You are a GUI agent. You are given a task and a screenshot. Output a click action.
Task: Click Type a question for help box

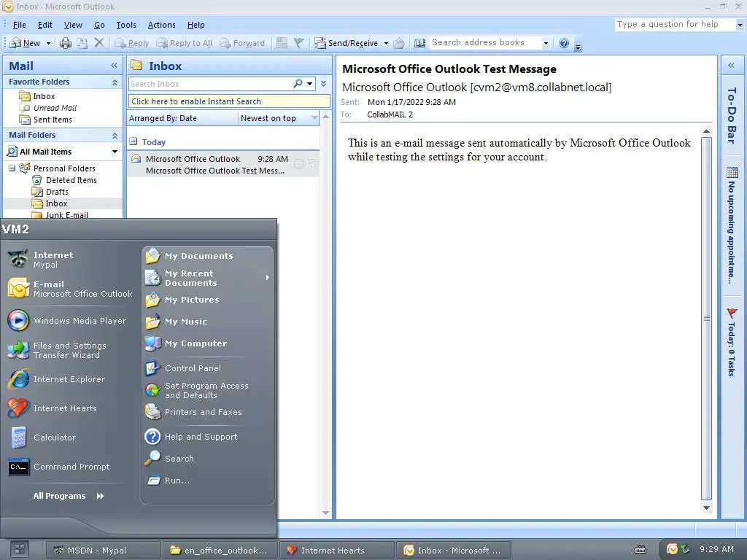675,24
